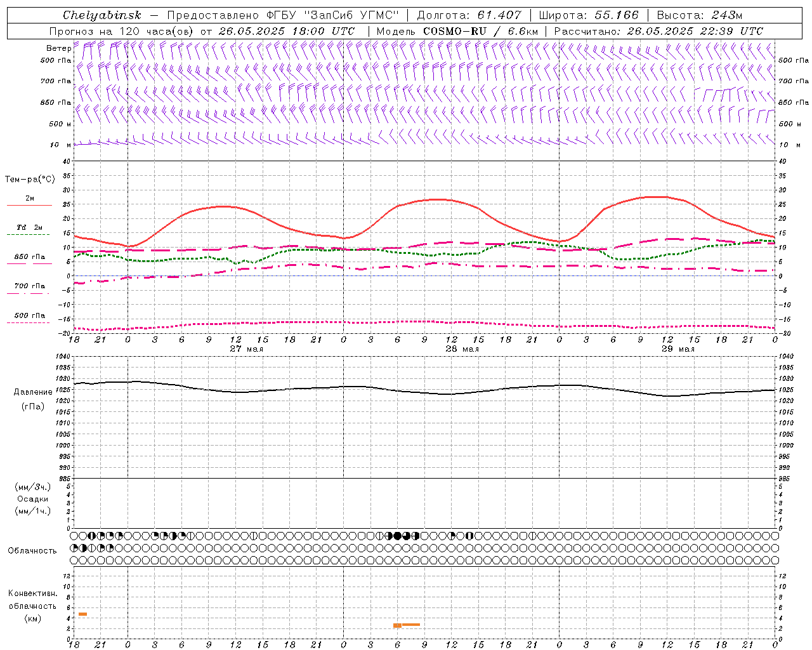Viewport: 812px width, 650px height.
Task: Click the orange convective bar near 5 km
Action: point(82,614)
